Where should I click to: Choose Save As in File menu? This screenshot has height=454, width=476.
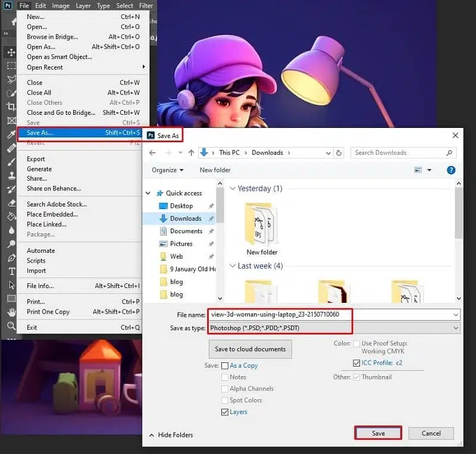(80, 133)
